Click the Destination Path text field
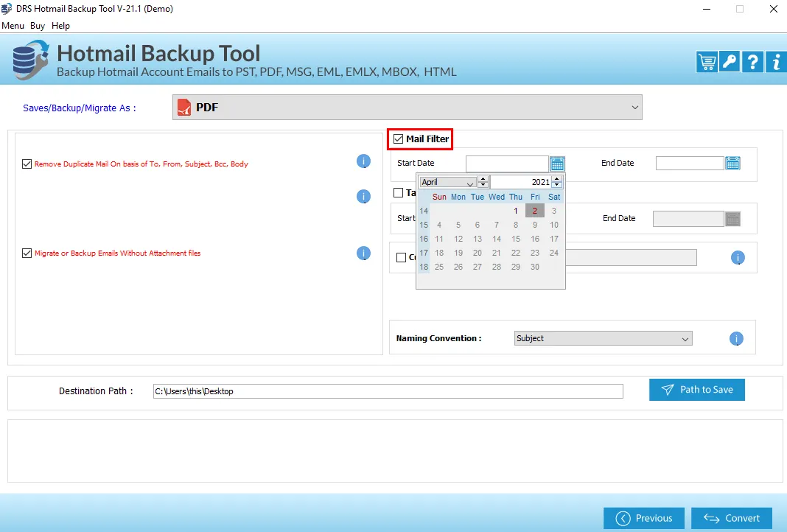 388,391
